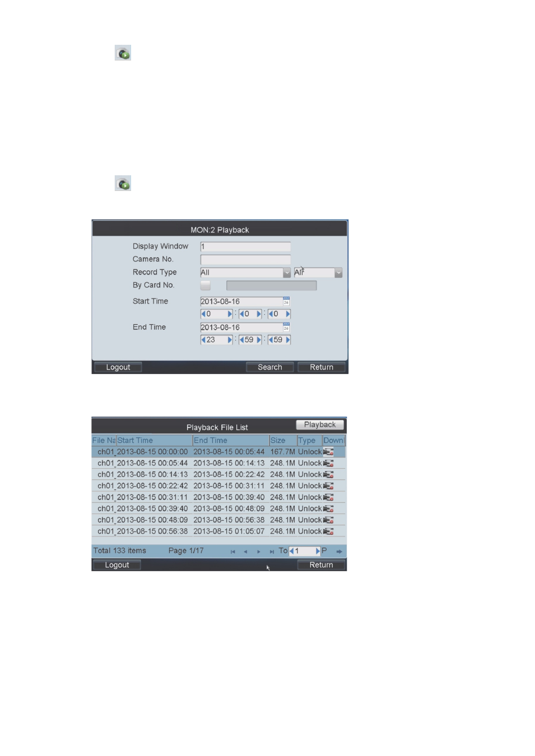Sort by the End Time column header
The image size is (535, 756).
(231, 441)
